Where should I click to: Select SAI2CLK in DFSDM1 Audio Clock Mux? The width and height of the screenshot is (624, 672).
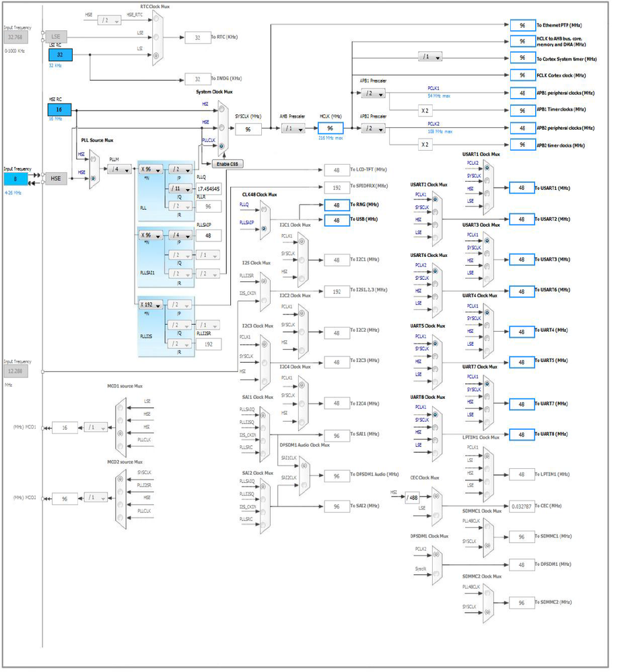tap(304, 485)
